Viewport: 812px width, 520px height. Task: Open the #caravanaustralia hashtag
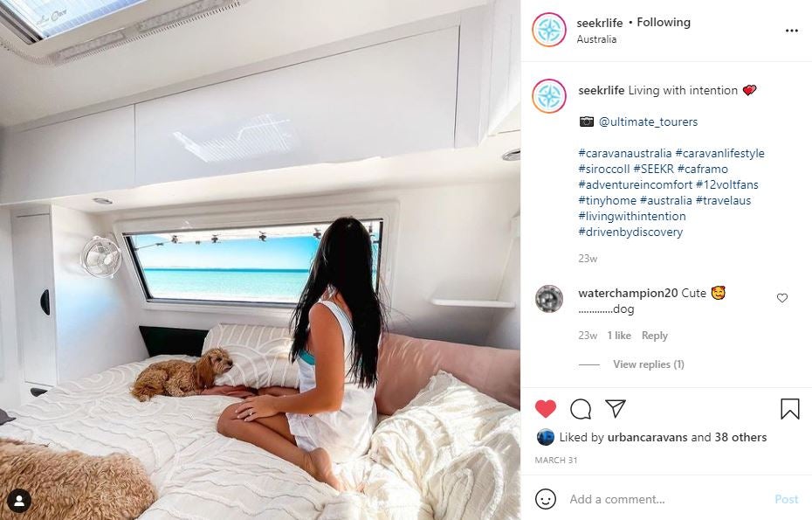point(624,154)
